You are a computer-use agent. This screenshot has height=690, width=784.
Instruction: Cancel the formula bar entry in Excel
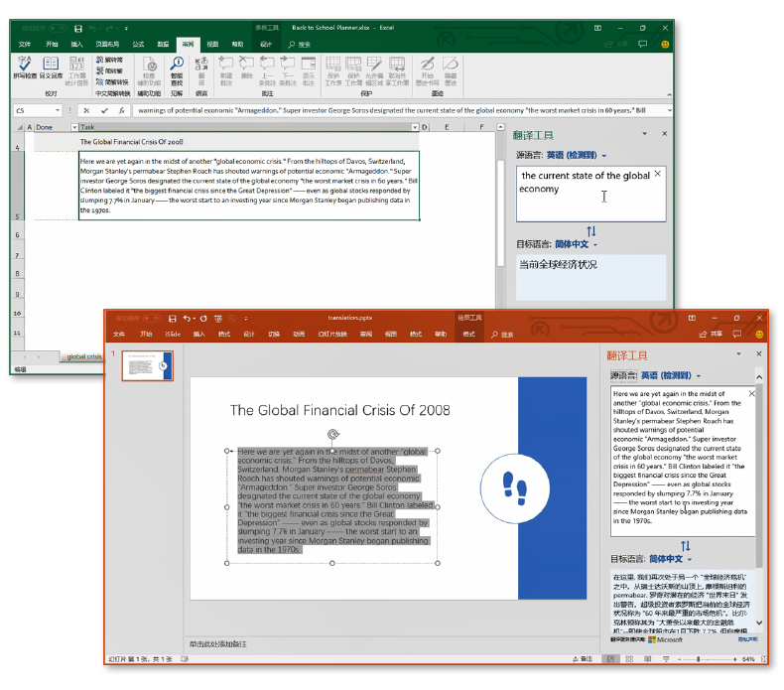(x=86, y=110)
